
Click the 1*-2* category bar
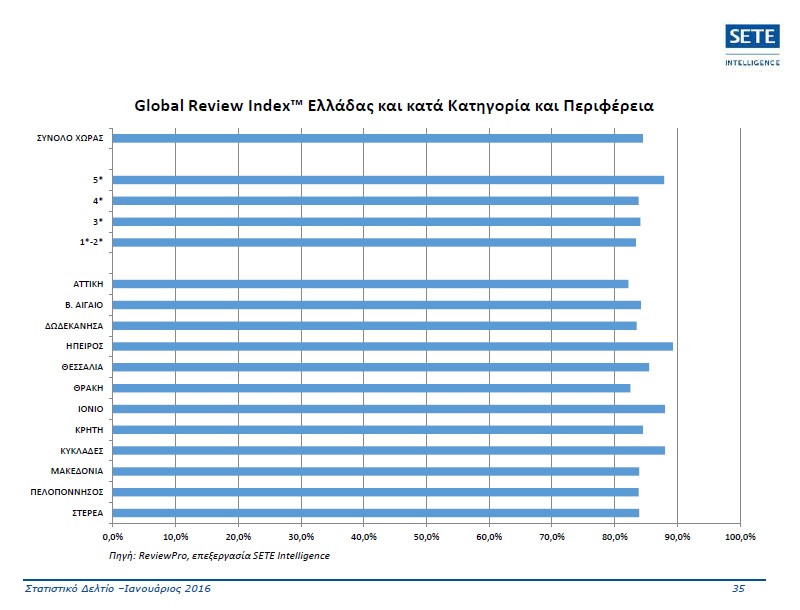coord(374,242)
